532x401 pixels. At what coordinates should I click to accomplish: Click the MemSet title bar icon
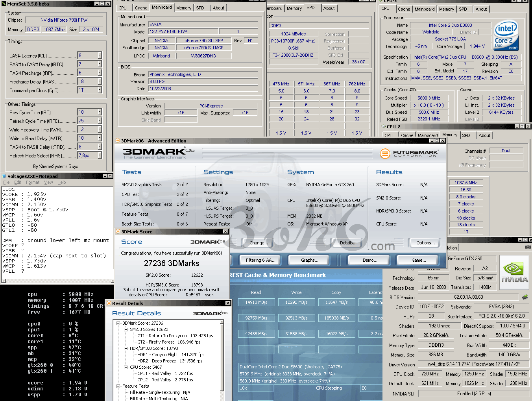[4, 4]
